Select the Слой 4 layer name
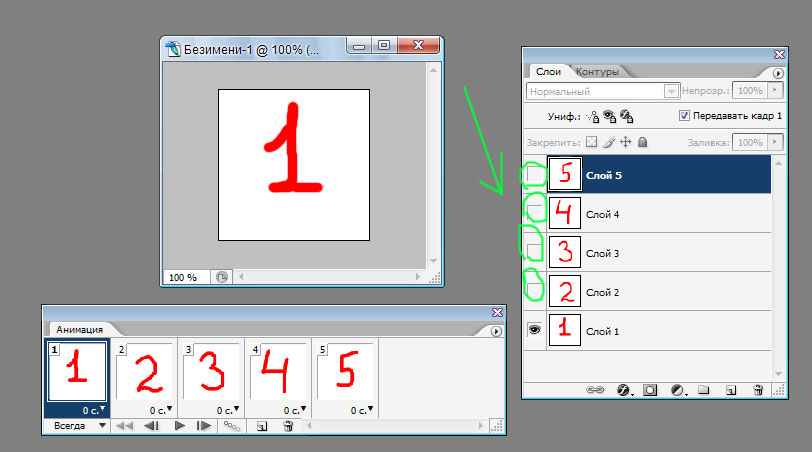812x452 pixels. [602, 214]
